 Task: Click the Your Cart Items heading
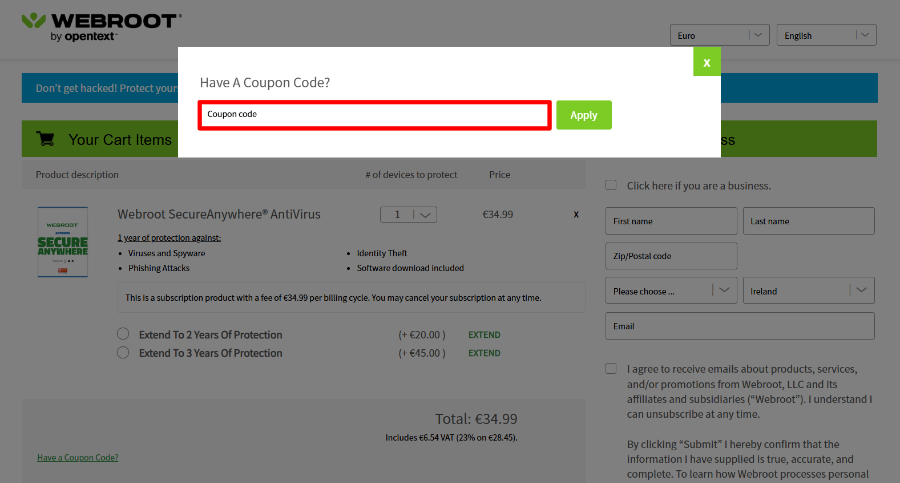[120, 140]
